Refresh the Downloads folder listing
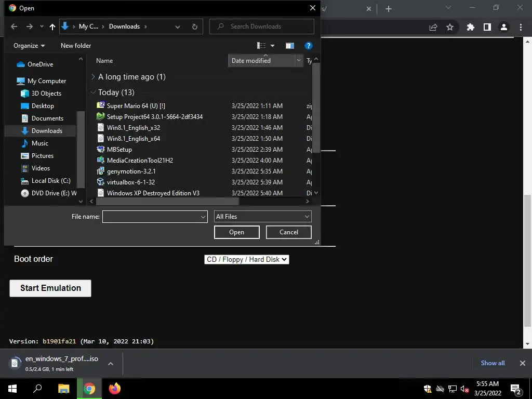The height and width of the screenshot is (399, 532). click(194, 26)
